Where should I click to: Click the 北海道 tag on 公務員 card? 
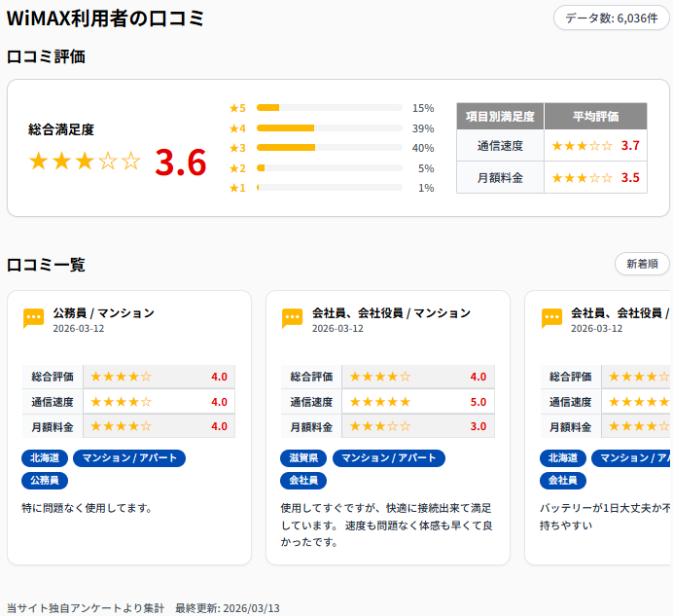tap(45, 458)
